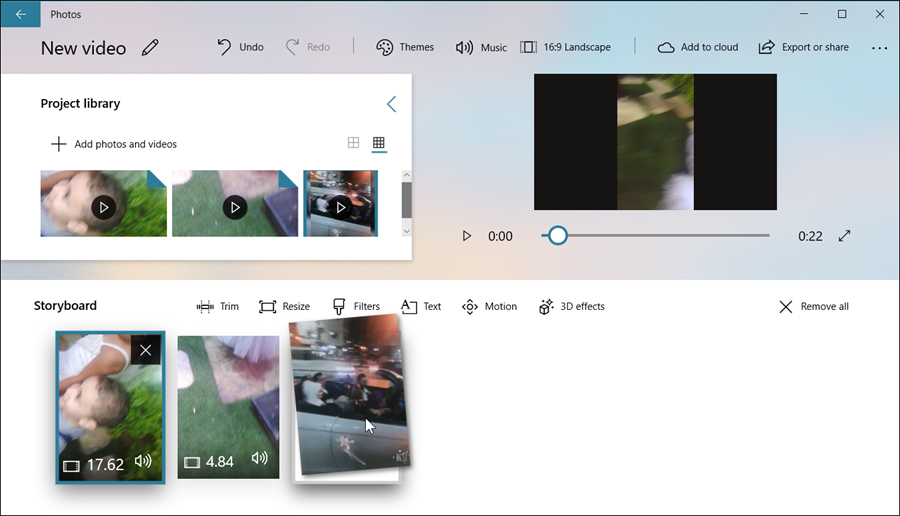Apply Filters to the clip
Viewport: 900px width, 516px height.
356,307
